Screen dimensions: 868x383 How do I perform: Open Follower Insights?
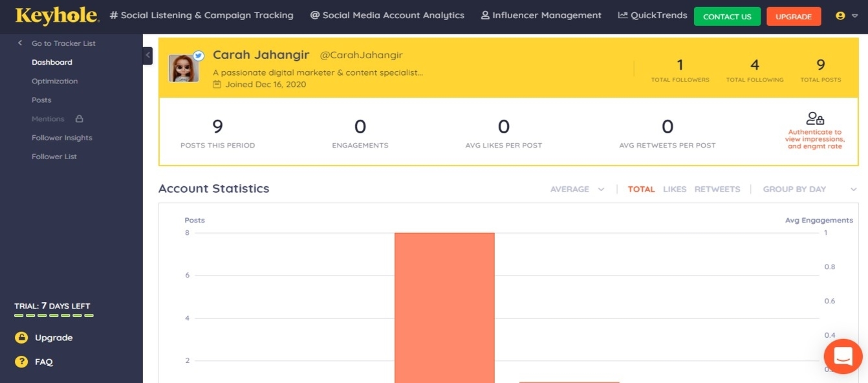62,138
